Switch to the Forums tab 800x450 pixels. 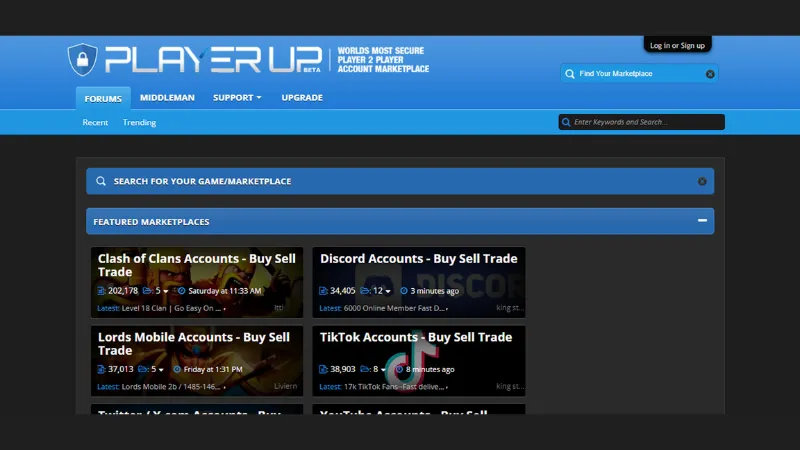tap(103, 98)
